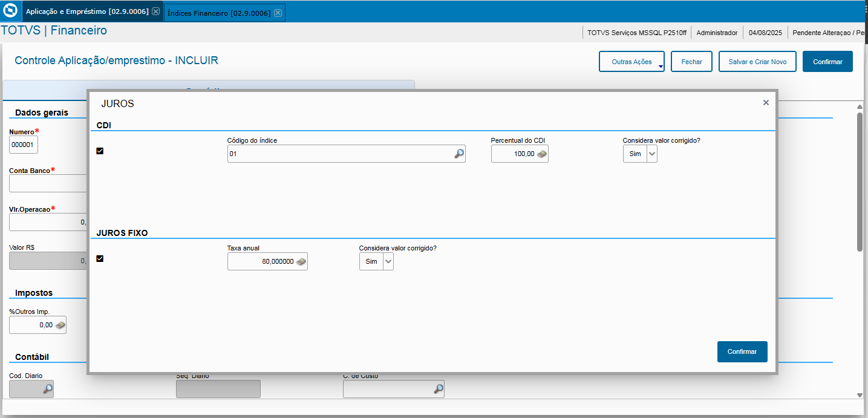This screenshot has width=868, height=418.
Task: Expand the Outras Ações menu
Action: (631, 62)
